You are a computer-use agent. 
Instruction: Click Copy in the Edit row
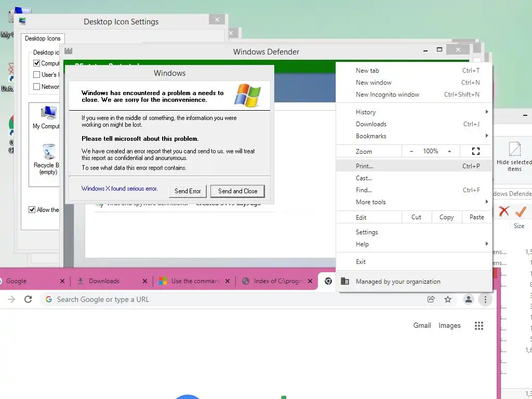pos(446,217)
